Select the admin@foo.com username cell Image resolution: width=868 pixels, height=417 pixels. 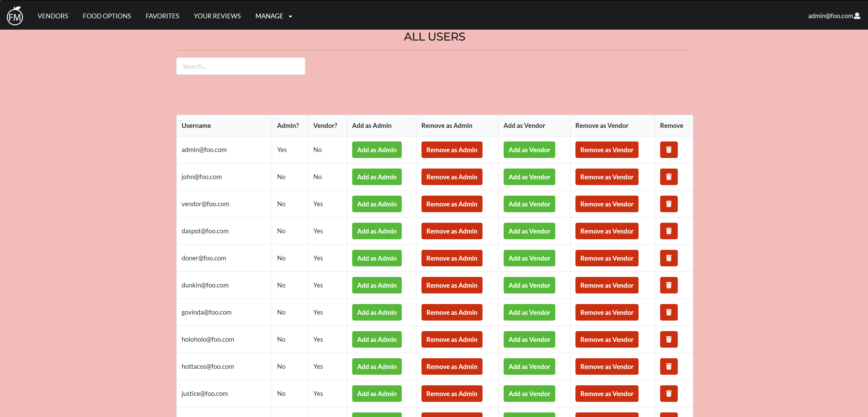coord(224,150)
